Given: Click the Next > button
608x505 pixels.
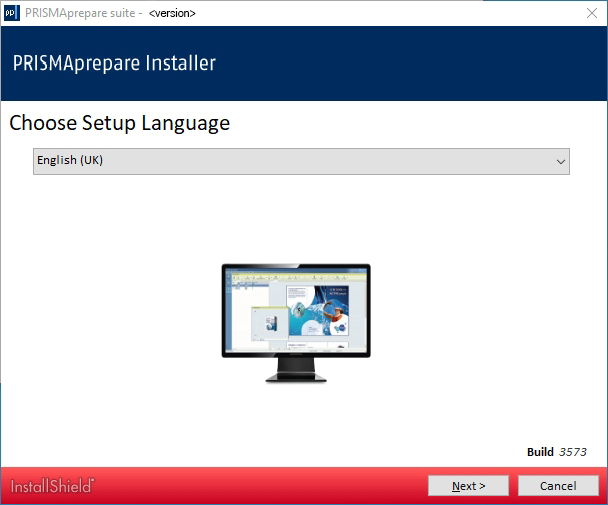Looking at the screenshot, I should (x=468, y=486).
